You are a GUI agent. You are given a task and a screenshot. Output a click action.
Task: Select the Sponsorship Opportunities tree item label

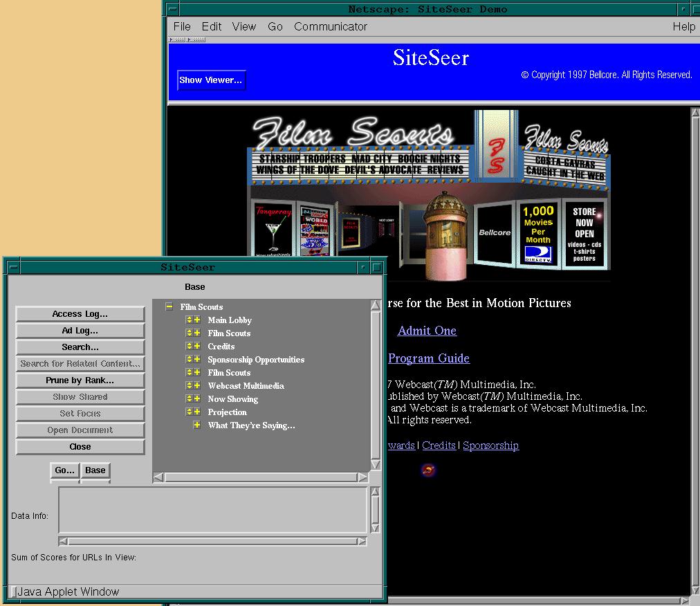pos(256,360)
